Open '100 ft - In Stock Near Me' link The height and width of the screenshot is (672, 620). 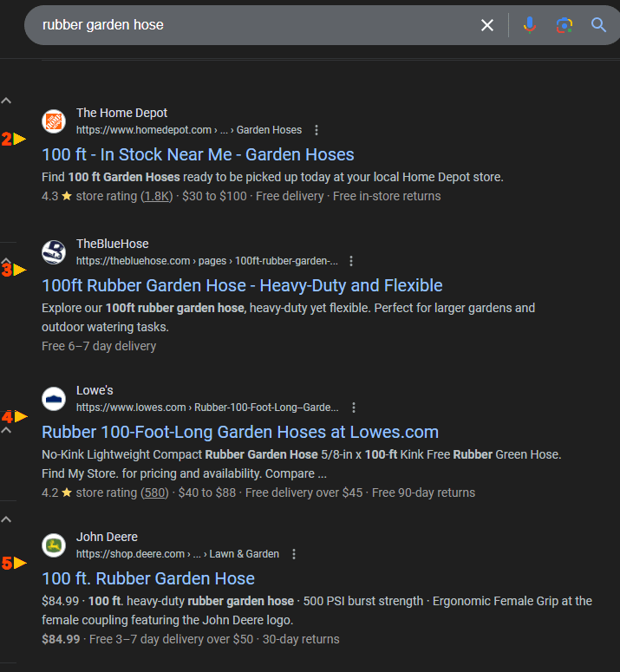(198, 154)
